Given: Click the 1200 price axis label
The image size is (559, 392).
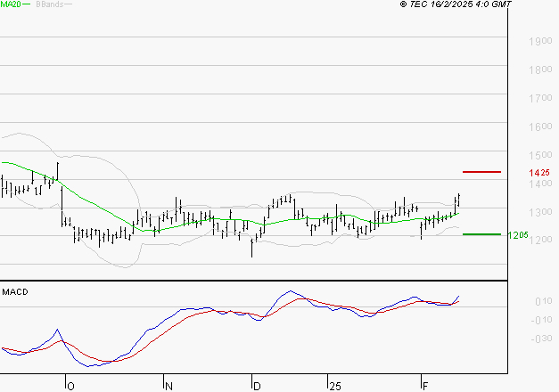Looking at the screenshot, I should click(x=540, y=240).
